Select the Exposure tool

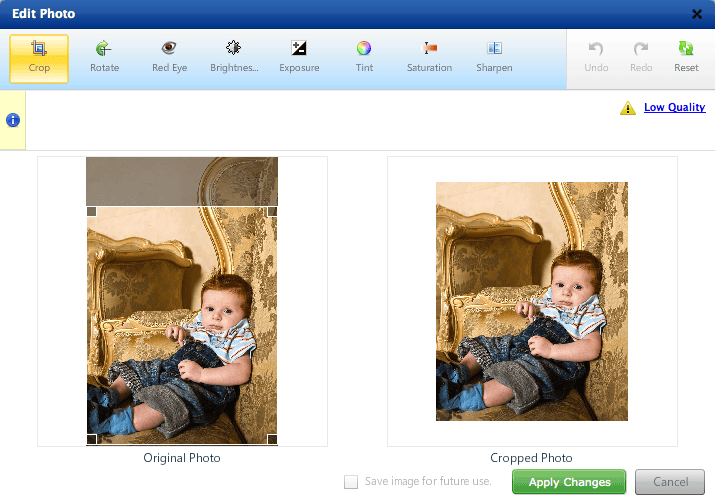click(299, 59)
